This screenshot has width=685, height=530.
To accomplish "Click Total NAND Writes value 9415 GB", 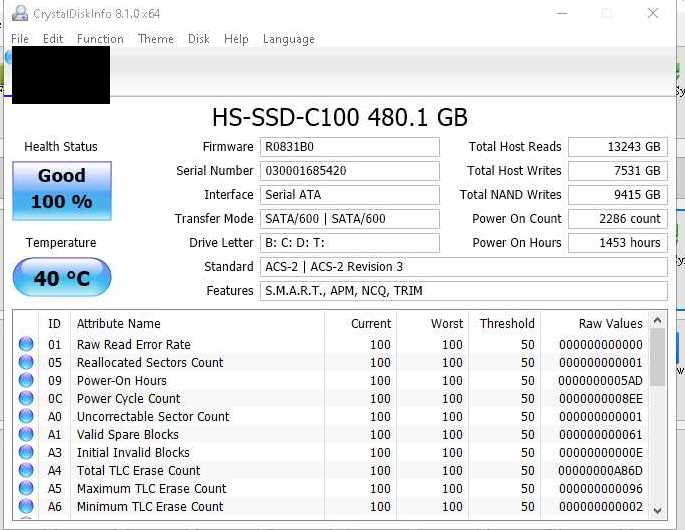I will [618, 195].
